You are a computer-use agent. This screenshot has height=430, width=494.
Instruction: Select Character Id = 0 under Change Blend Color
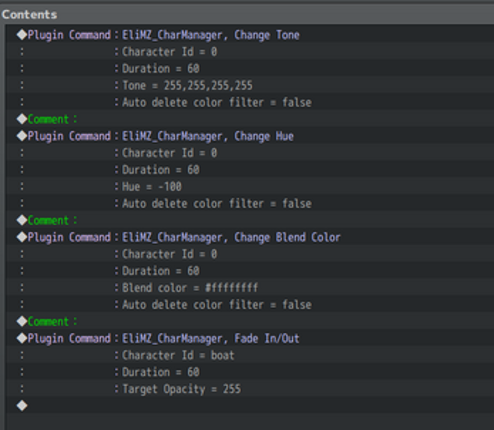coord(250,254)
